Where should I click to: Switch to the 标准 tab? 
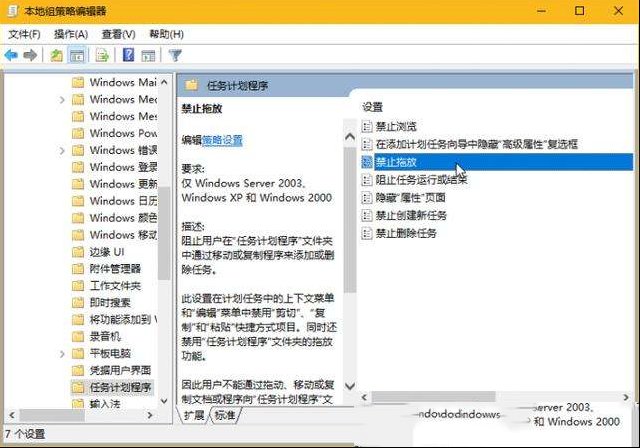coord(225,415)
